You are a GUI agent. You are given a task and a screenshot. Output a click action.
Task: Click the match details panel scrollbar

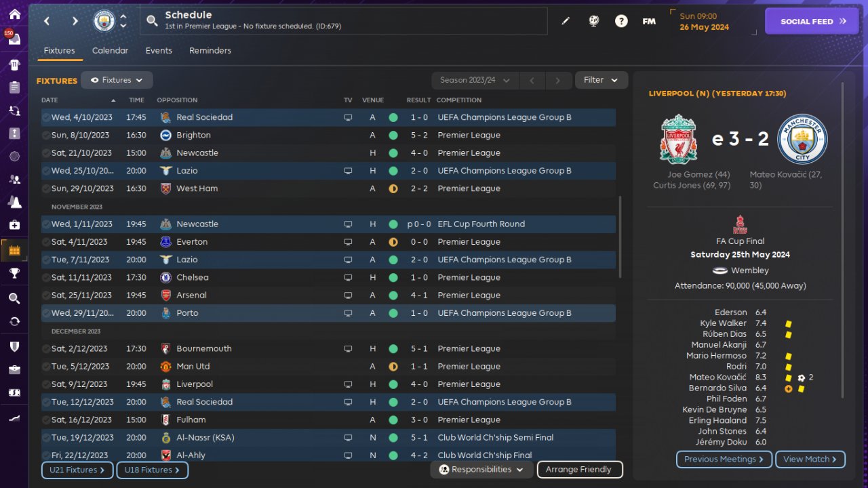coord(843,241)
